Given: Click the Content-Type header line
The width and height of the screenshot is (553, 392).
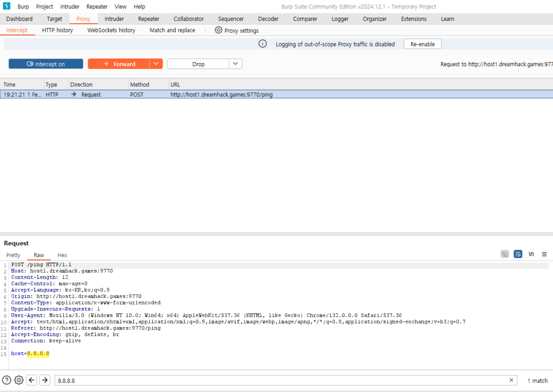Looking at the screenshot, I should (x=86, y=303).
